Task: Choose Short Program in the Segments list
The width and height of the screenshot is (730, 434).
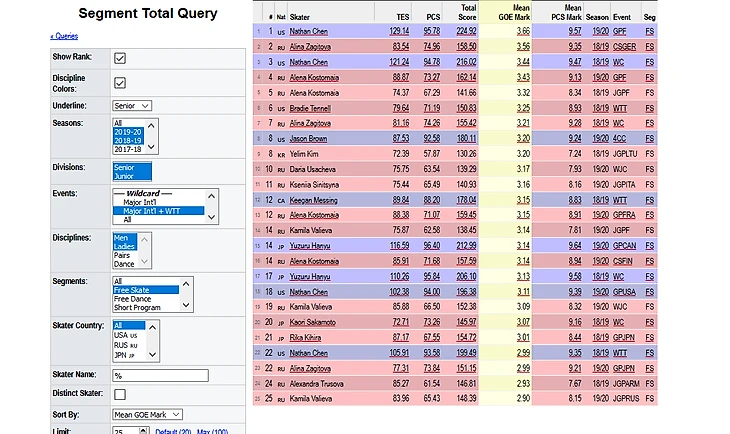Action: [x=139, y=308]
